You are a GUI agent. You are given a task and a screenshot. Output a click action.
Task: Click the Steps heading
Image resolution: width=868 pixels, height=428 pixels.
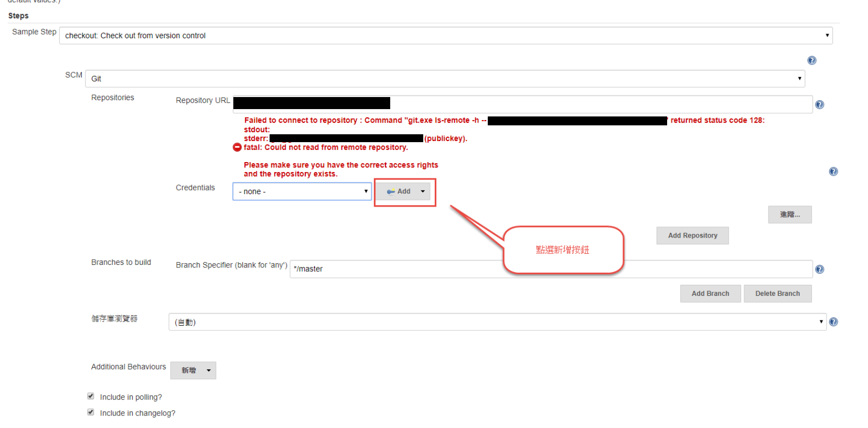point(18,16)
